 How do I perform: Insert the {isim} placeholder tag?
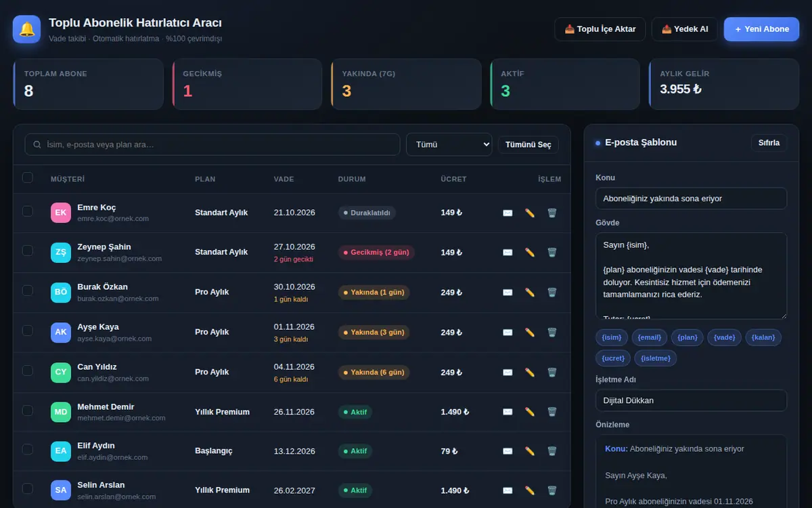(612, 337)
